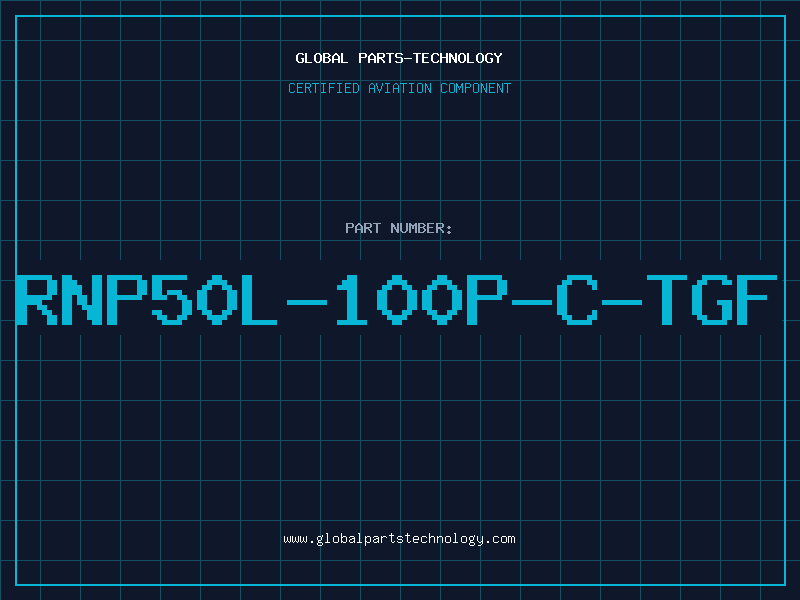
Task: Click the final large letter F in TGF
Action: point(757,299)
